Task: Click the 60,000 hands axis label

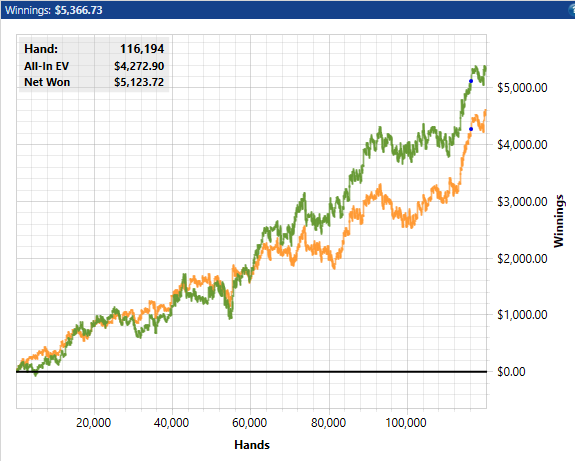Action: 249,423
